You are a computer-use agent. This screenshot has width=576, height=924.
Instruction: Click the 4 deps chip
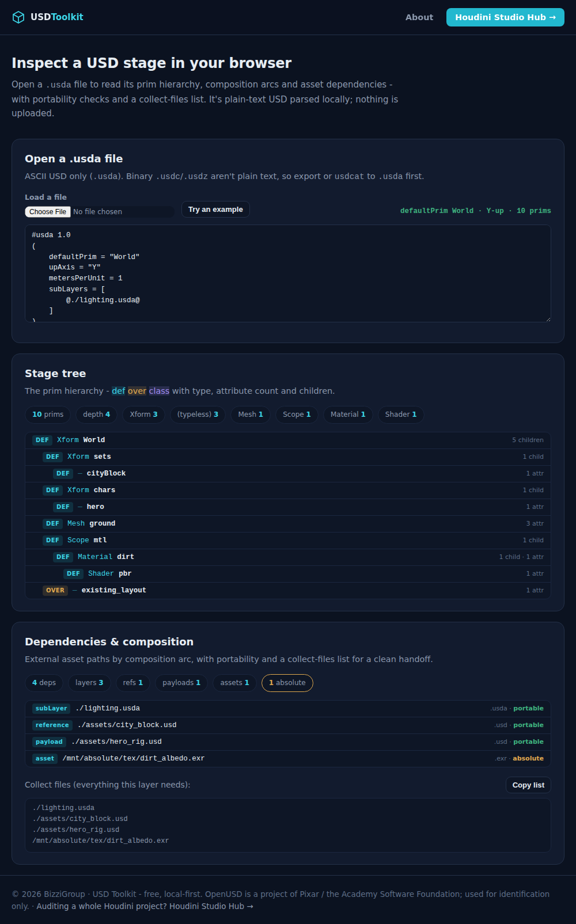[44, 683]
